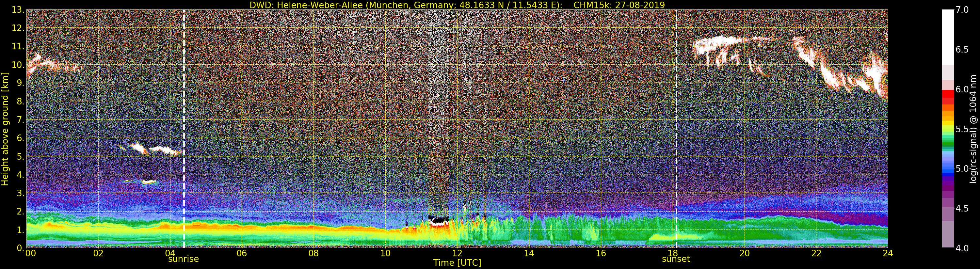Click the '4.5' colorbar tick label
The image size is (980, 269).
(x=962, y=209)
